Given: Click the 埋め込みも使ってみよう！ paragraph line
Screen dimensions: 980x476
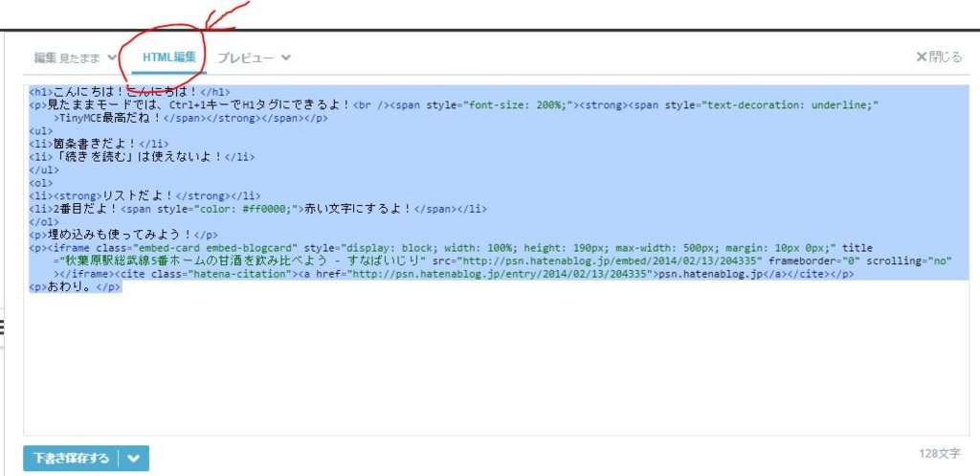Looking at the screenshot, I should click(x=123, y=236).
